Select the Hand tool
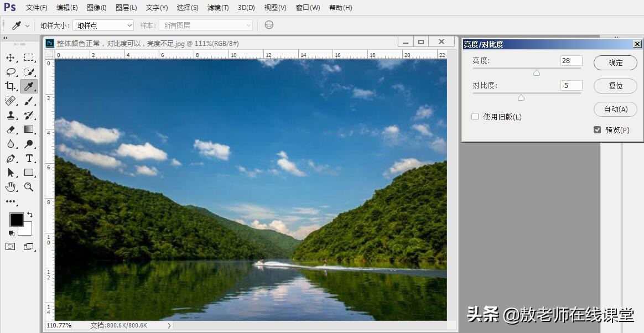 (11, 187)
